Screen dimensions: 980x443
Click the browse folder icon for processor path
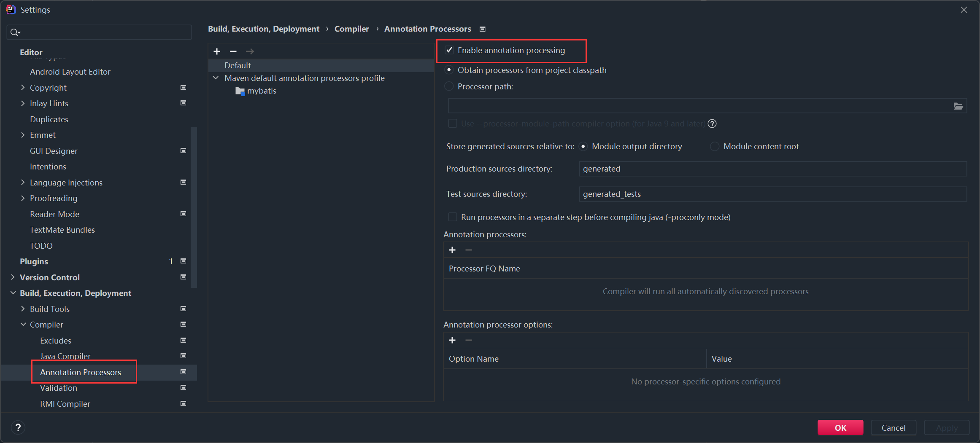958,106
